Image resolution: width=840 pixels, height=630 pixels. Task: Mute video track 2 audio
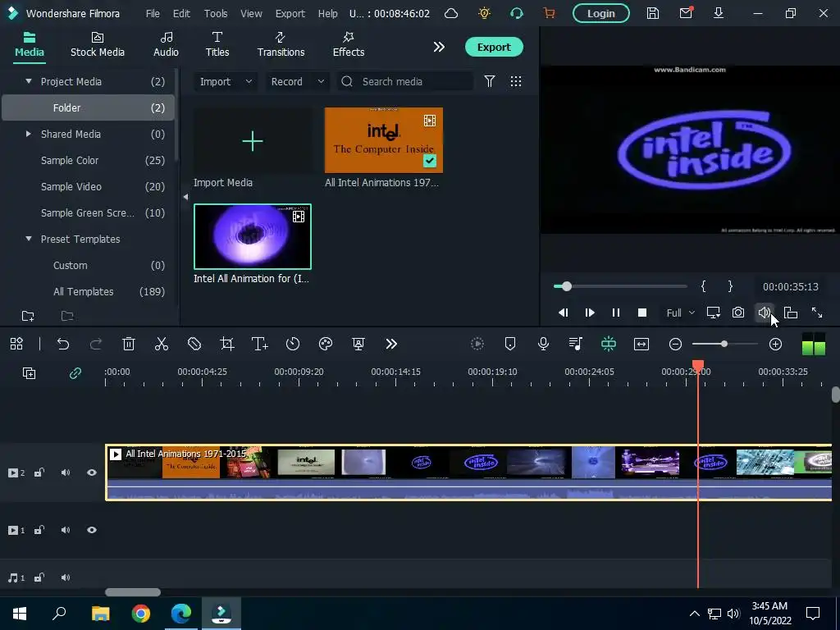click(66, 472)
